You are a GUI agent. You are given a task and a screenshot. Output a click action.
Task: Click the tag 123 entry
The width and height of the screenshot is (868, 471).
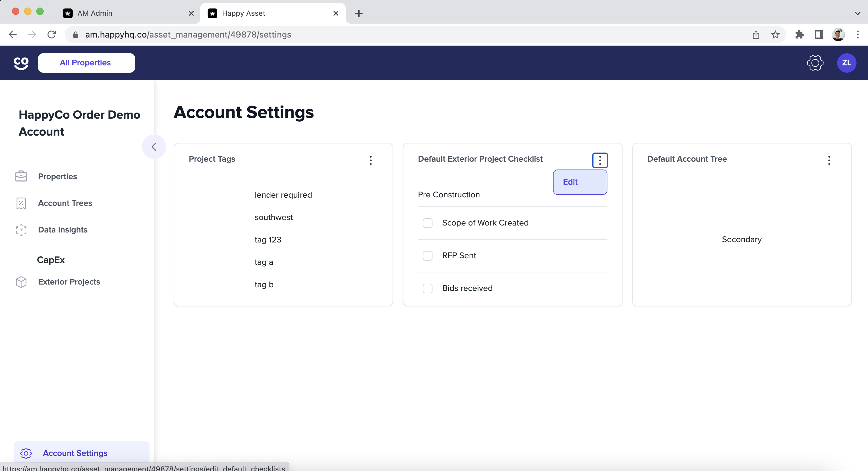pyautogui.click(x=268, y=240)
